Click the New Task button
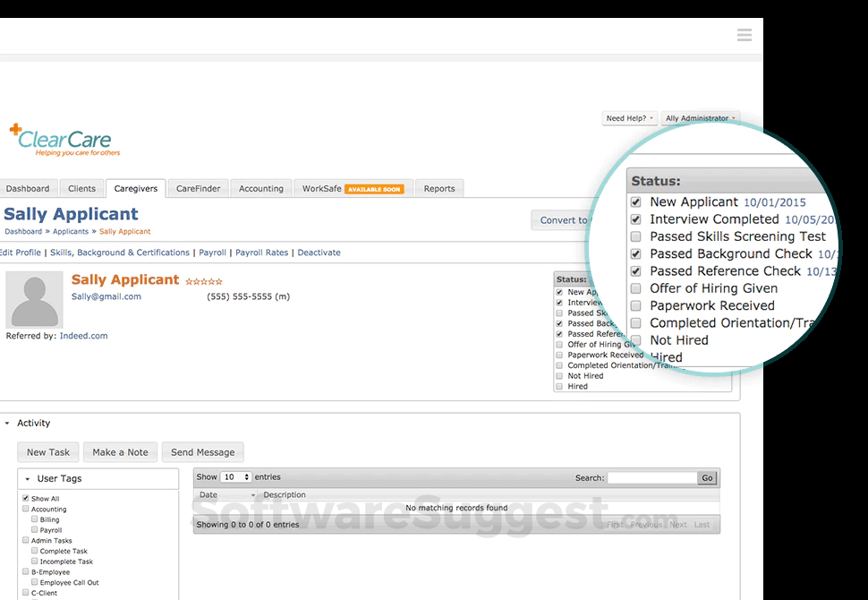This screenshot has height=600, width=868. (x=47, y=451)
